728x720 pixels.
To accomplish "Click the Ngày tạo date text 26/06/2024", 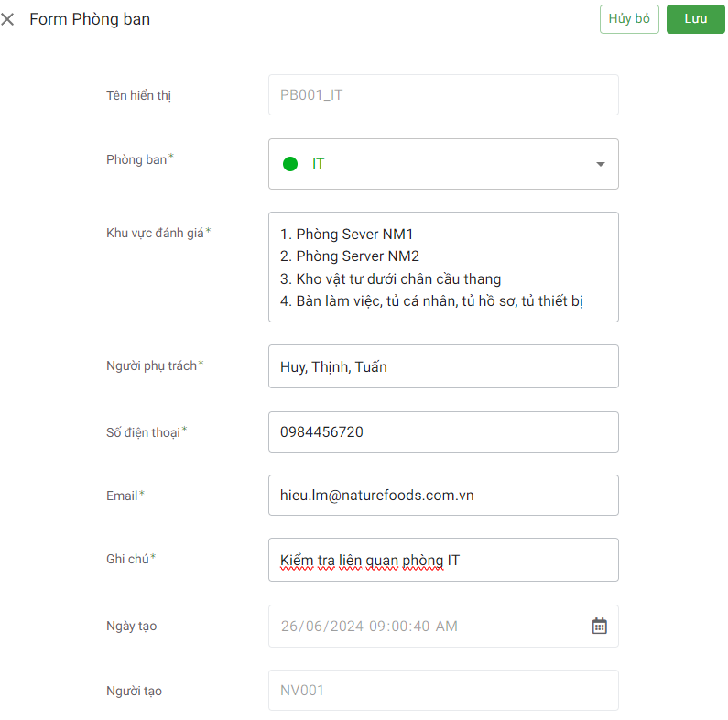I will (368, 627).
